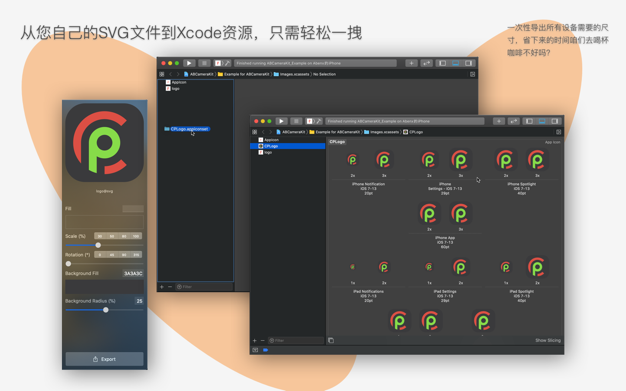Click code review arrows in back Xcode window
The image size is (626, 391).
(426, 63)
